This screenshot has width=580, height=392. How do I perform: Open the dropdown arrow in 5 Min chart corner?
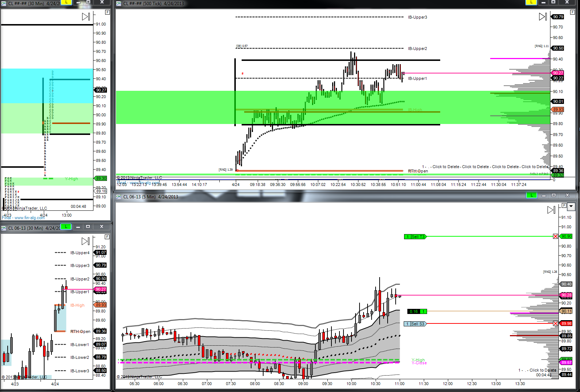571,206
